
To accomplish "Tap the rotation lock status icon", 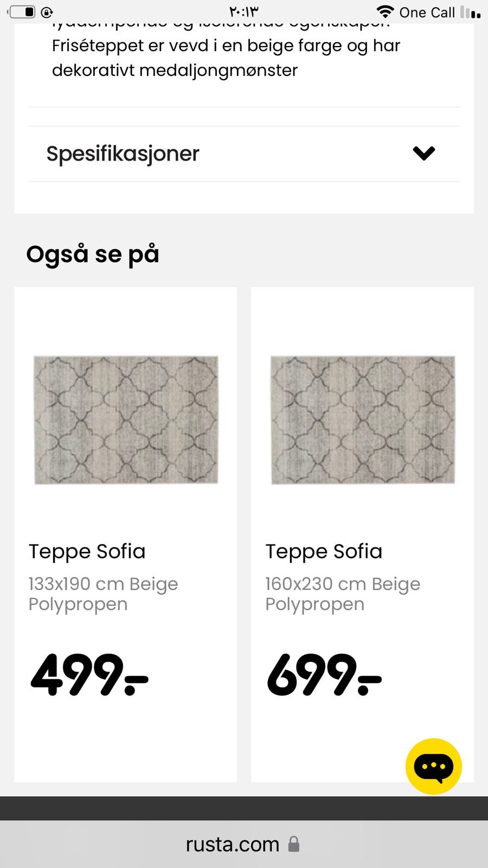I will tap(47, 12).
